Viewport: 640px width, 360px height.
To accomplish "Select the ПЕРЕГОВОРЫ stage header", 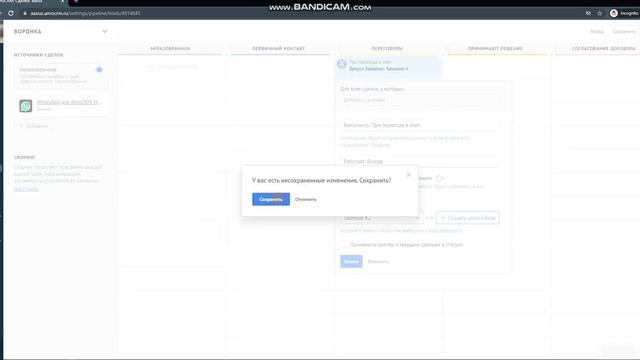I will pos(387,49).
